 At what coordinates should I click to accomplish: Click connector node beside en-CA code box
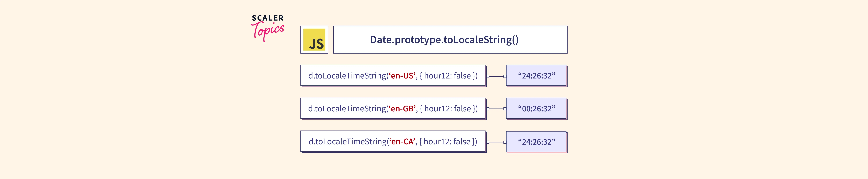pos(488,142)
